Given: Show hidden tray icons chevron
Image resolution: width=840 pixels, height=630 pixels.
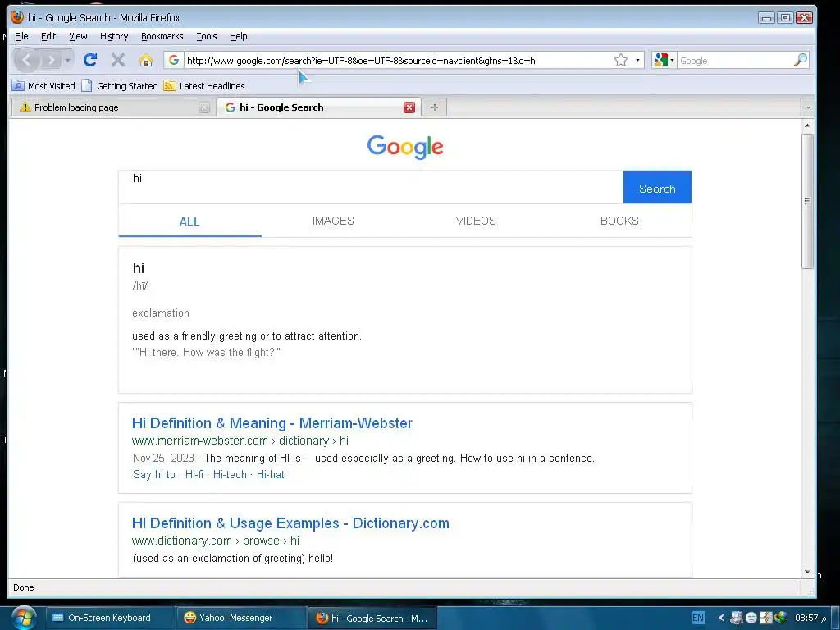Looking at the screenshot, I should 721,618.
